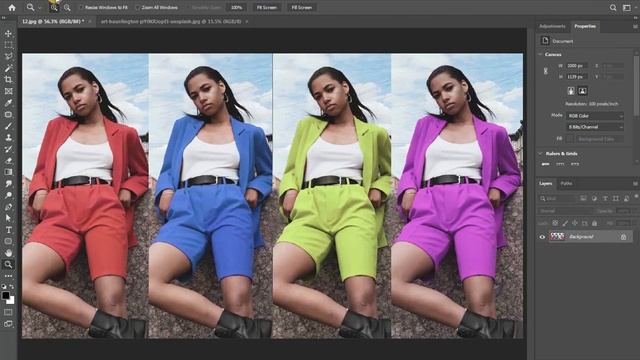This screenshot has width=640, height=360.
Task: Change screen mode icon at toolbar bottom
Action: (8, 324)
